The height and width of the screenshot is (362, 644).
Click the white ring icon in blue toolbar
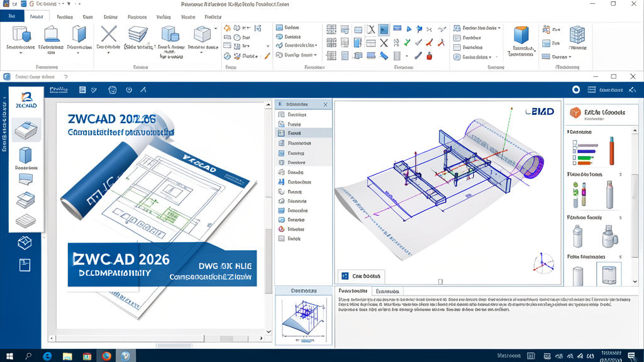pos(576,89)
